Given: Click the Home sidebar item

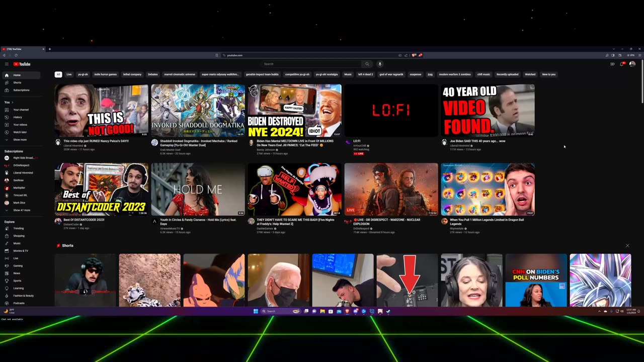Looking at the screenshot, I should click(x=22, y=75).
